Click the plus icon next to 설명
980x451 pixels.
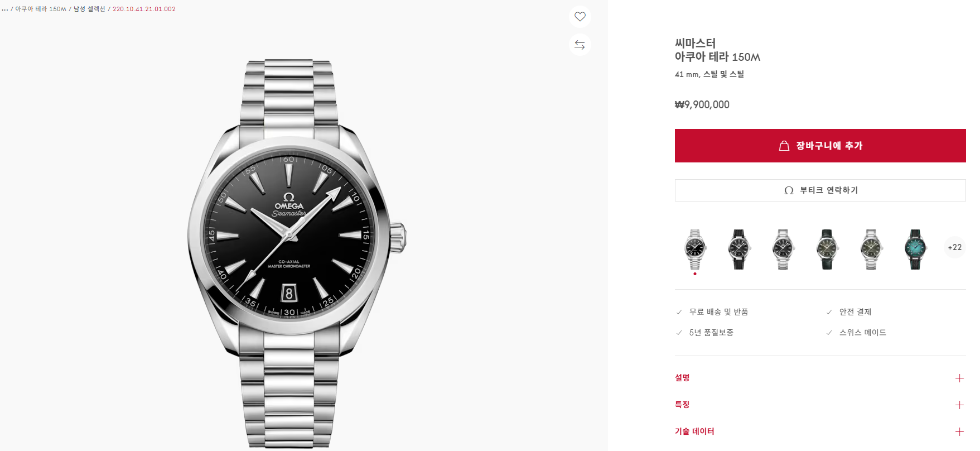pyautogui.click(x=959, y=378)
